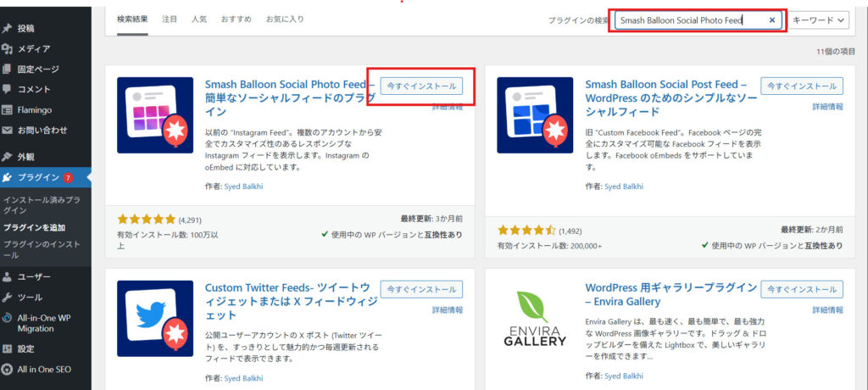Click the All-in-One WP Migration icon

(7, 318)
